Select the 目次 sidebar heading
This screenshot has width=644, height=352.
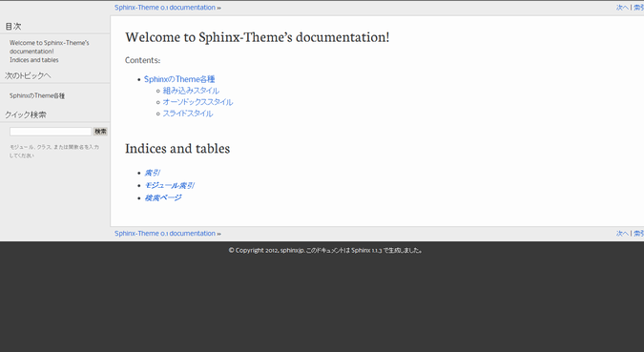click(13, 27)
